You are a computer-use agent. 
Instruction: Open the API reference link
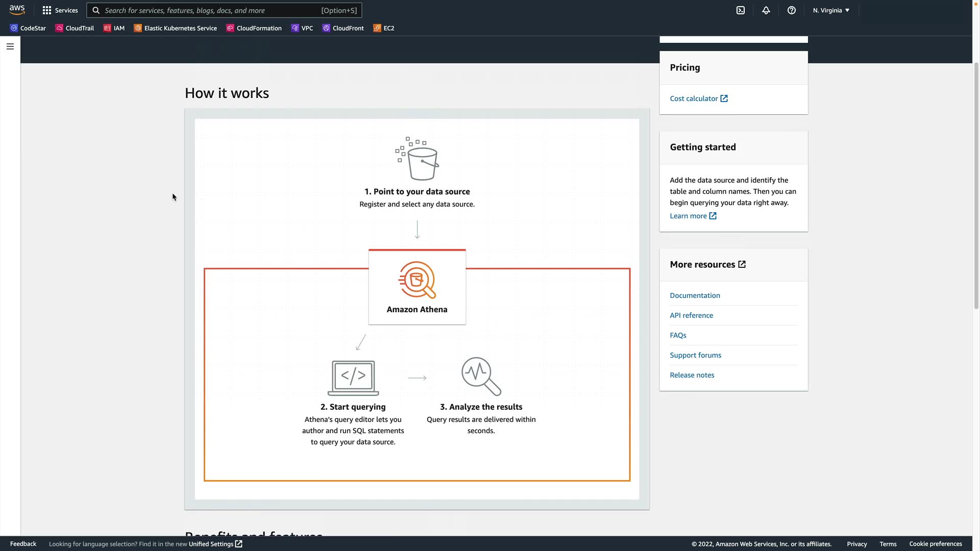(691, 315)
